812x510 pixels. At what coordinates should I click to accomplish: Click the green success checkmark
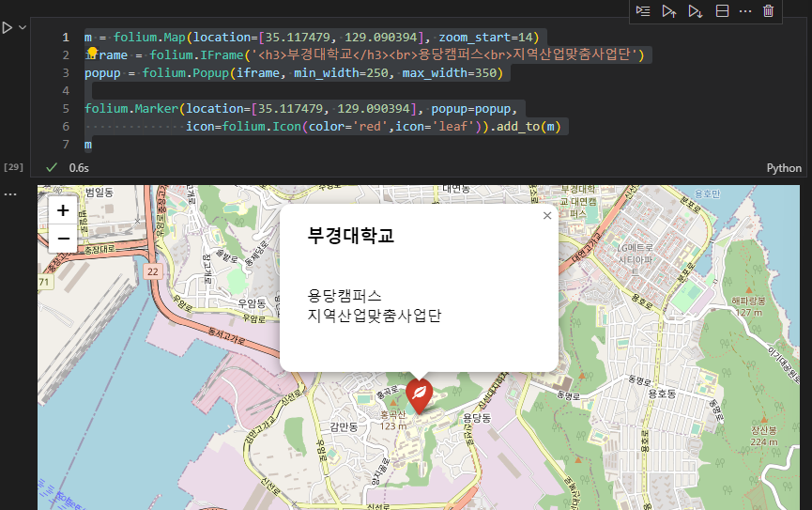pos(52,167)
